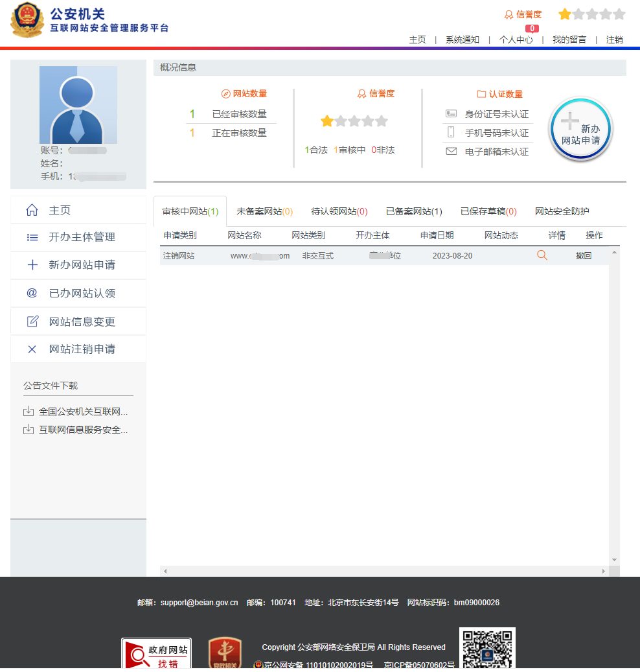Click the folder icon beside 认证数量

[481, 94]
